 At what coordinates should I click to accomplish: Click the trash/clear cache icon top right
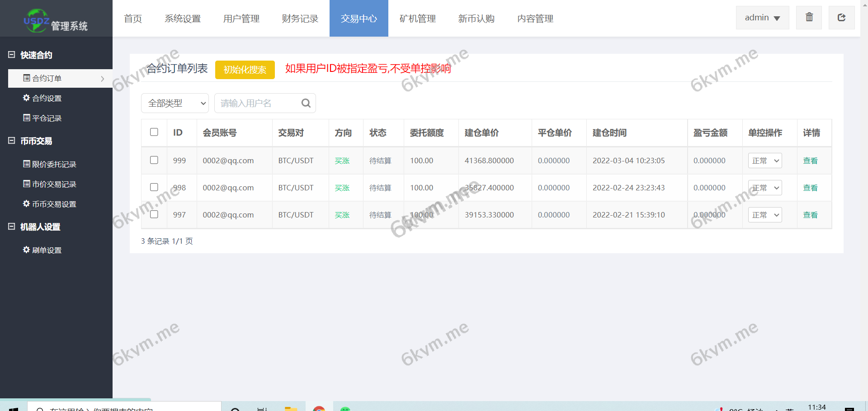809,18
